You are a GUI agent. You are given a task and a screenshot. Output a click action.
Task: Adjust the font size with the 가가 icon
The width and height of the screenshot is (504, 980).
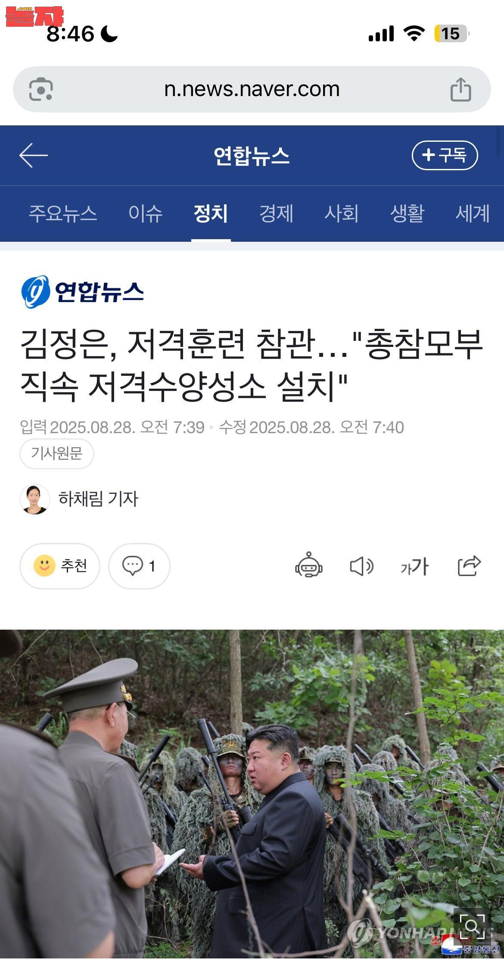point(414,566)
